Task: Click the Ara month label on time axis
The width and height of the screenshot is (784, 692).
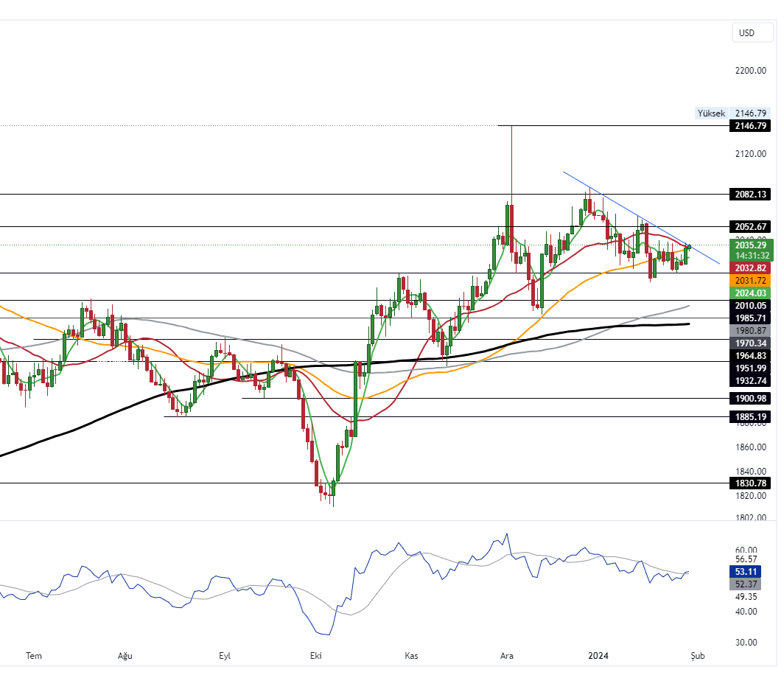Action: (x=507, y=655)
